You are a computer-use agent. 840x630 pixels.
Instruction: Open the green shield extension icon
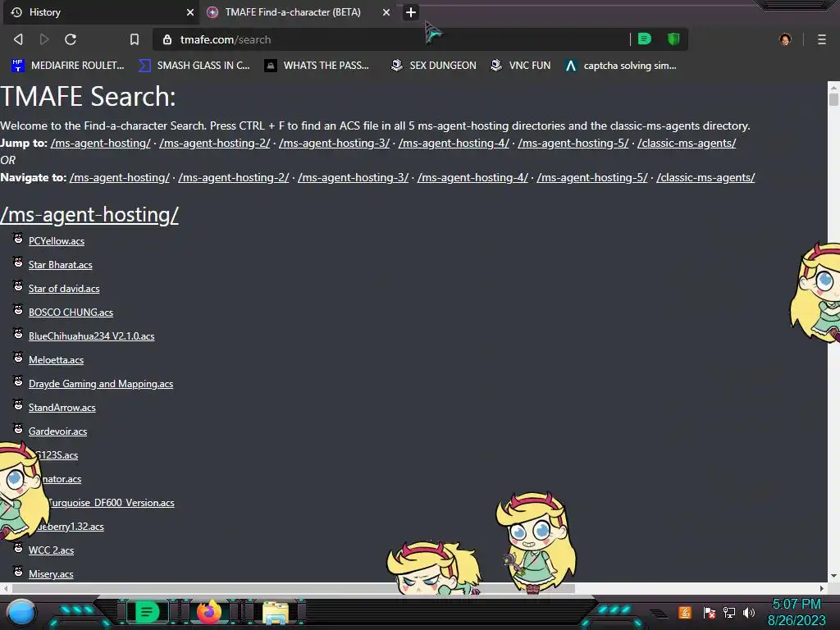673,39
